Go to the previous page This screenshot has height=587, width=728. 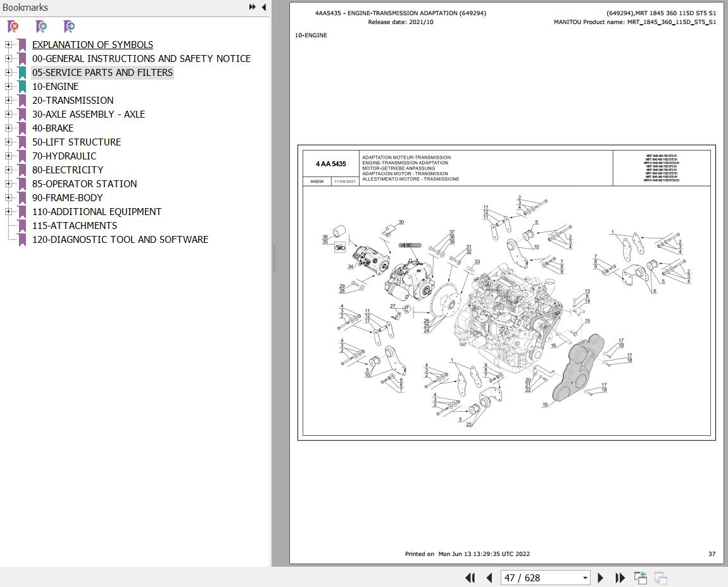(489, 578)
